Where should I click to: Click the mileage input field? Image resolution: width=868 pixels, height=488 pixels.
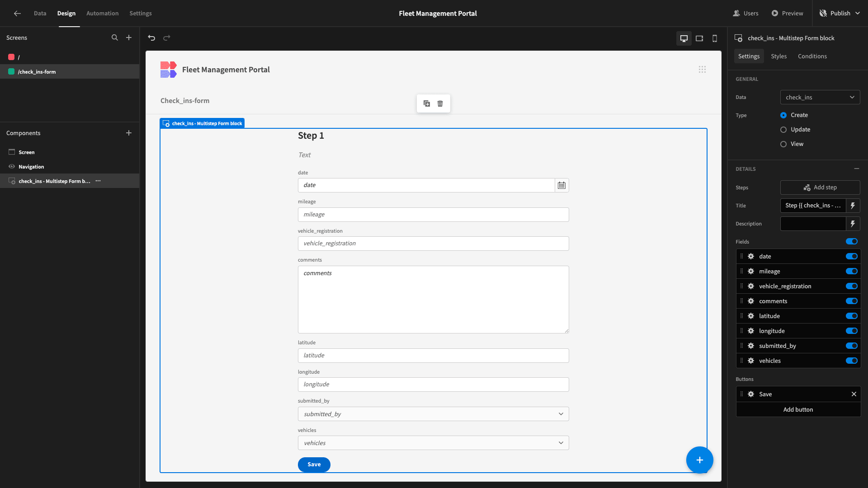(x=433, y=215)
